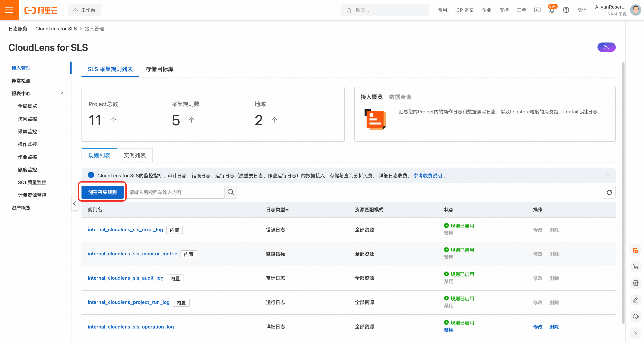The width and height of the screenshot is (644, 342).
Task: Select 资产概览 in sidebar
Action: pos(21,208)
